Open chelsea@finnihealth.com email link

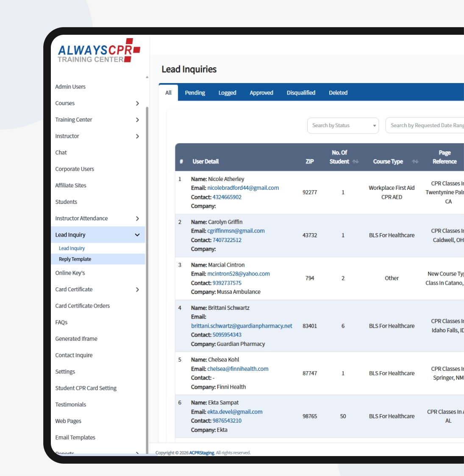click(238, 369)
